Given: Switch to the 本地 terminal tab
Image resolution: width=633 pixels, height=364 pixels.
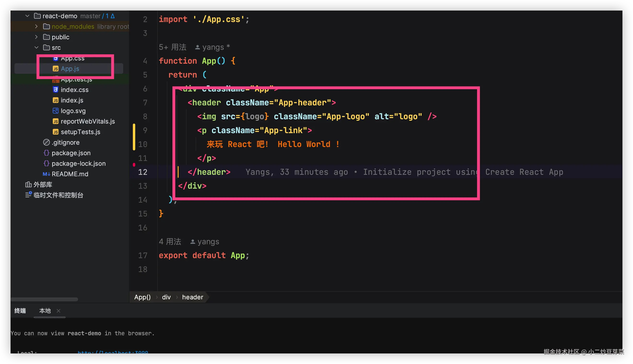Looking at the screenshot, I should click(x=45, y=311).
